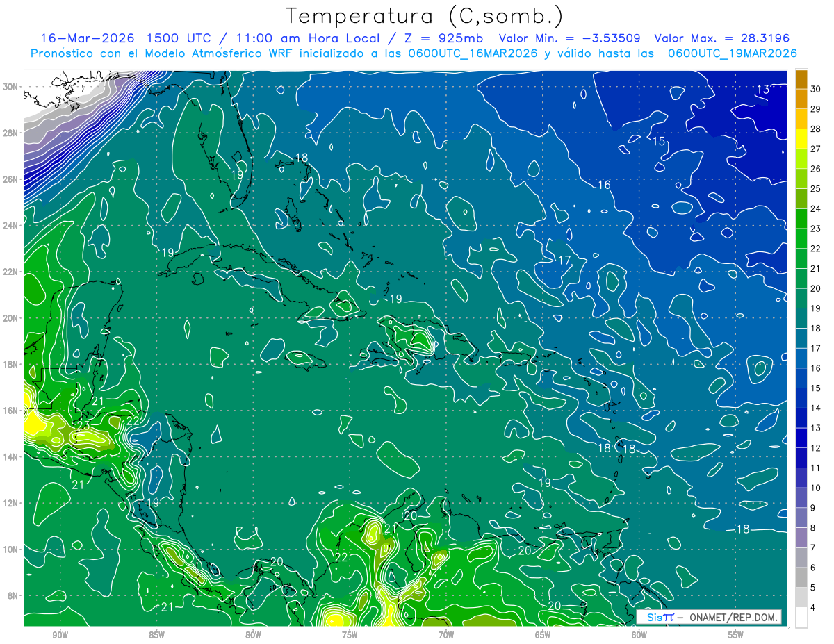Click the '28N' latitude axis label

click(x=11, y=133)
